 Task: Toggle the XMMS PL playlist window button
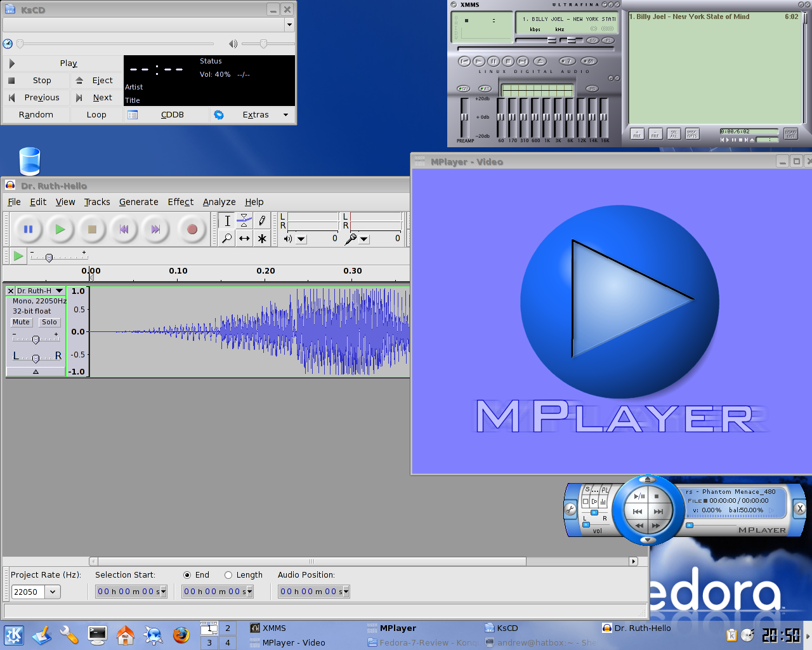tap(608, 40)
